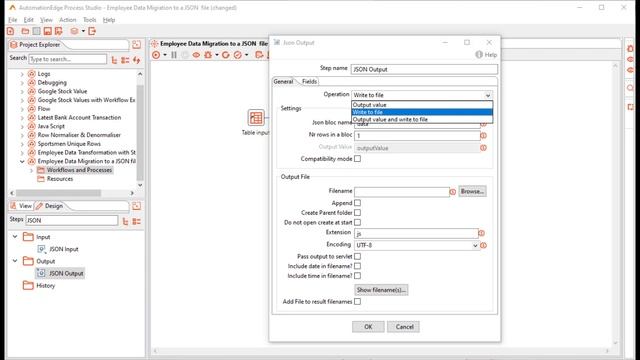This screenshot has height=360, width=640.
Task: Open the Edit menu
Action: pyautogui.click(x=29, y=20)
